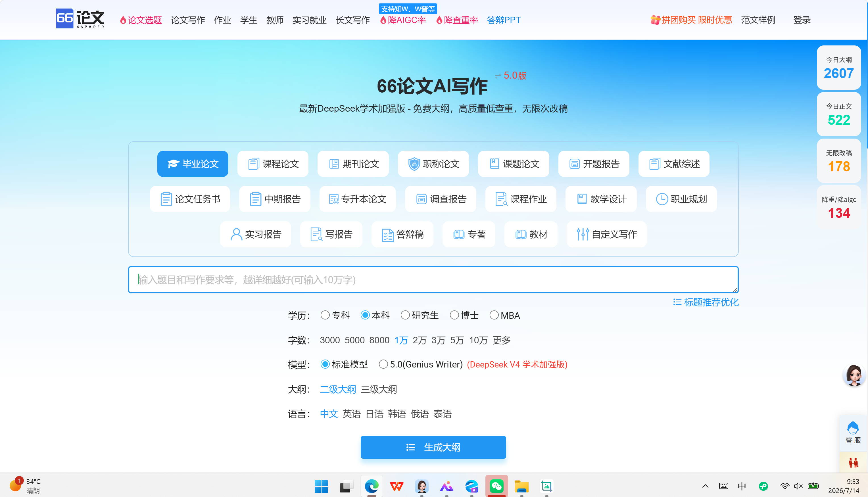Choose the 5.0(Genius Writer) model option
Image resolution: width=868 pixels, height=497 pixels.
(383, 364)
